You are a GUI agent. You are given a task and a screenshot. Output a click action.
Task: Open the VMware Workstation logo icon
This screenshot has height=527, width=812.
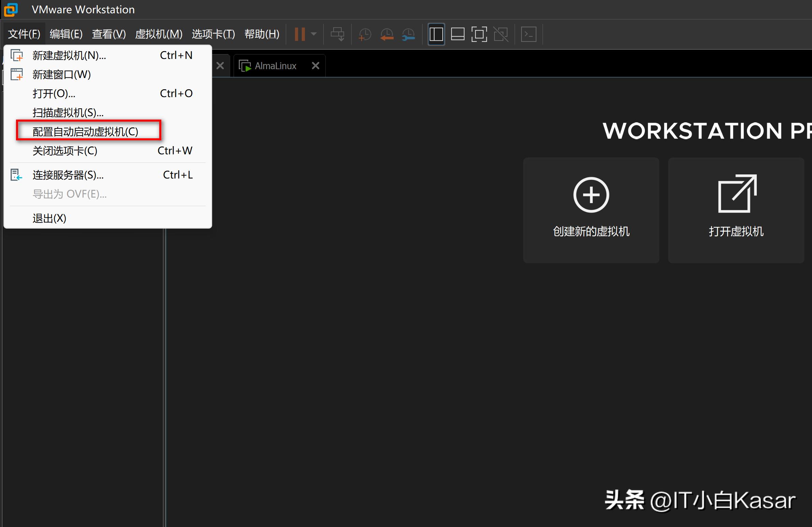(10, 9)
